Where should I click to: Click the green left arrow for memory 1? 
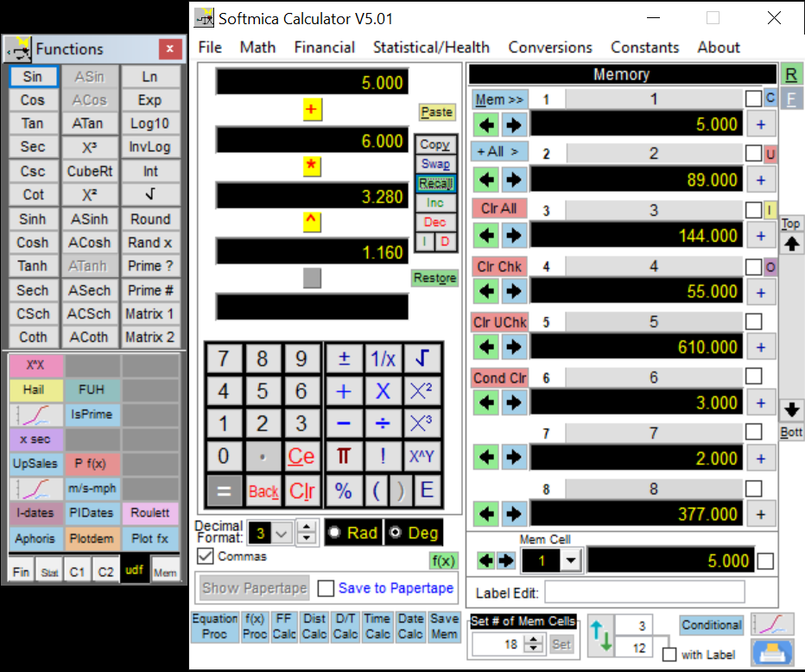(485, 124)
